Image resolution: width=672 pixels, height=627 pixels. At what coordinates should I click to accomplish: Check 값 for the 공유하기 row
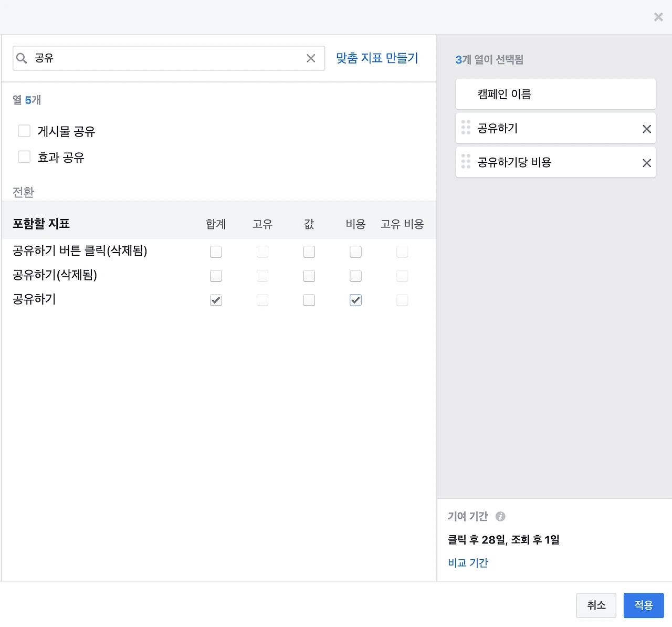309,300
